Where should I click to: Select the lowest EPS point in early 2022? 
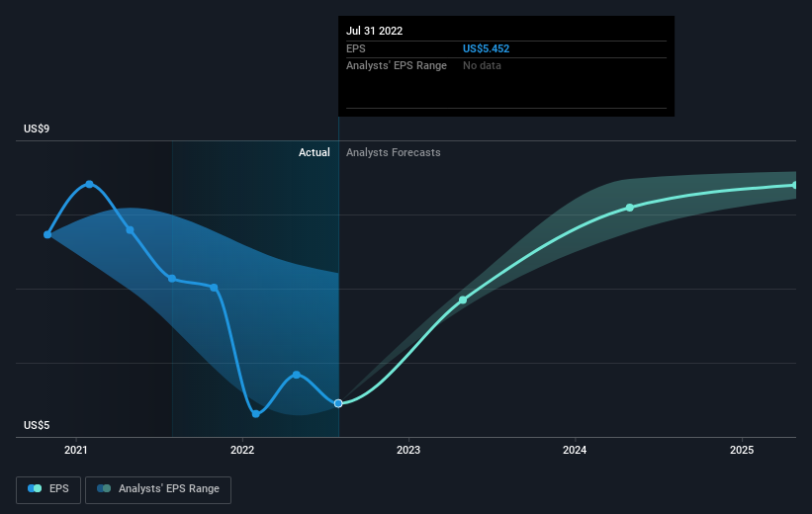pyautogui.click(x=256, y=413)
